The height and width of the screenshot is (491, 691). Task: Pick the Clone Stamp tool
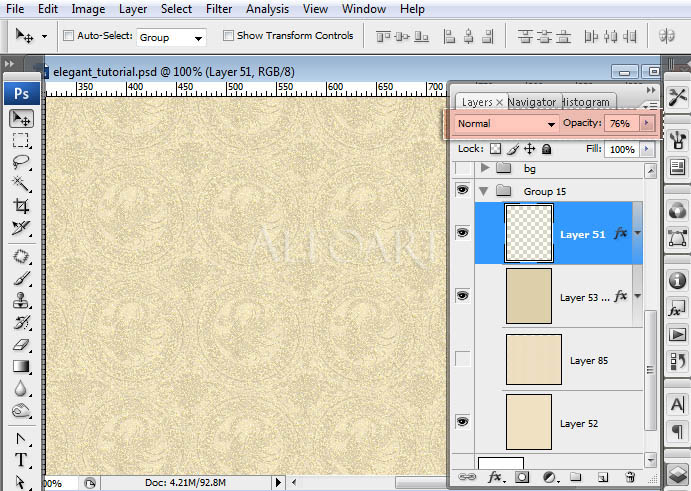point(20,299)
